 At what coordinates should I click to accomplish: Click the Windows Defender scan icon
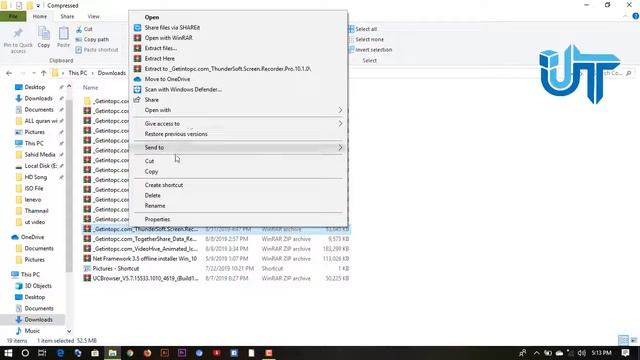[x=138, y=89]
